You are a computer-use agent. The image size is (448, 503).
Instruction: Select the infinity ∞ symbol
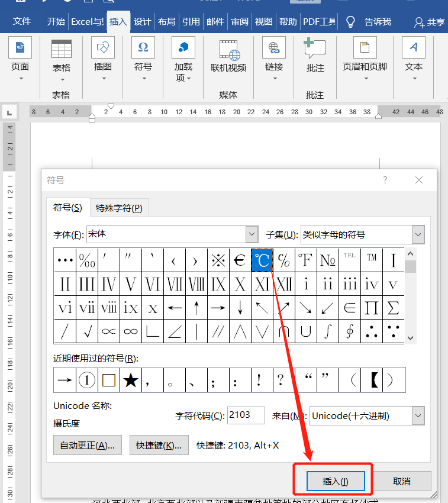[131, 331]
